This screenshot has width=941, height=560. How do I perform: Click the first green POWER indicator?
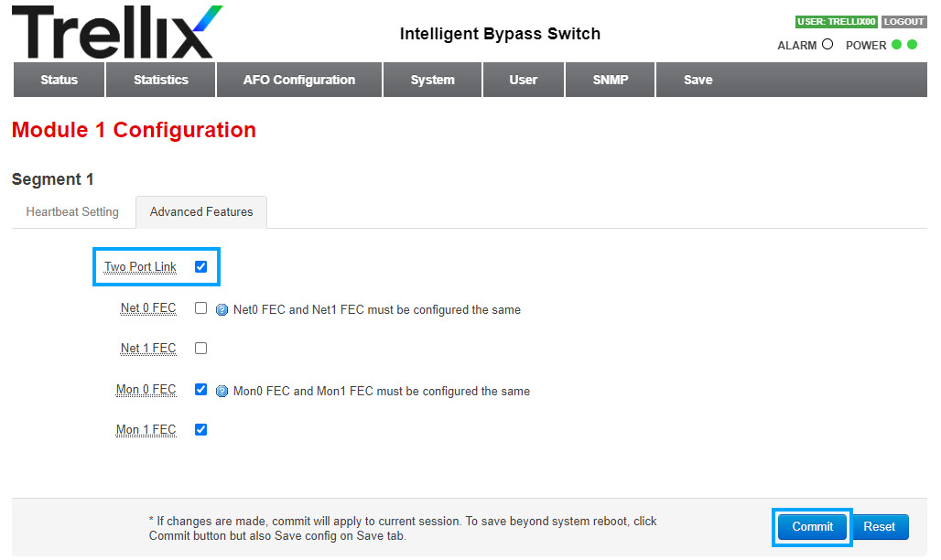896,45
